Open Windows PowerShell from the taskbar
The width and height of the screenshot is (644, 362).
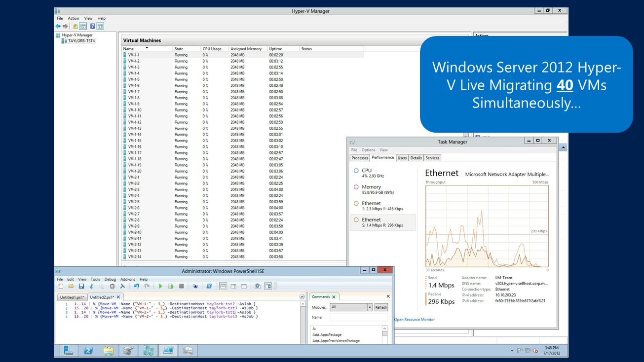(88, 351)
